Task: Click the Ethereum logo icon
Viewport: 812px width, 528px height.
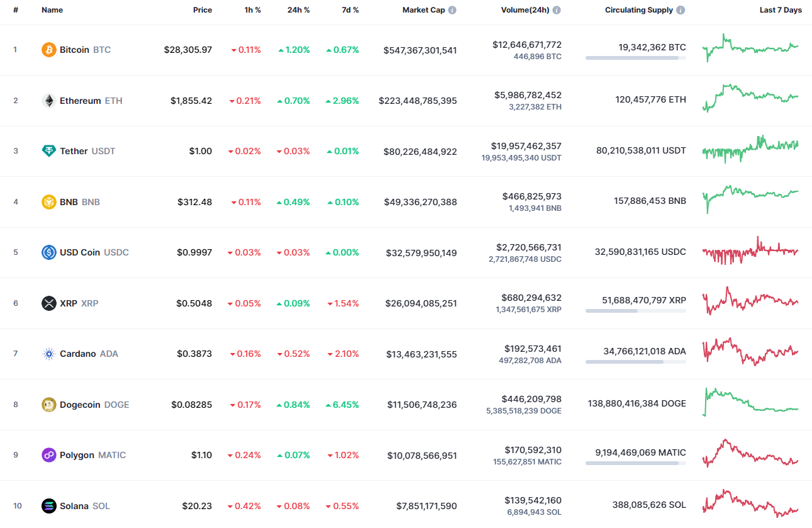Action: pyautogui.click(x=48, y=100)
